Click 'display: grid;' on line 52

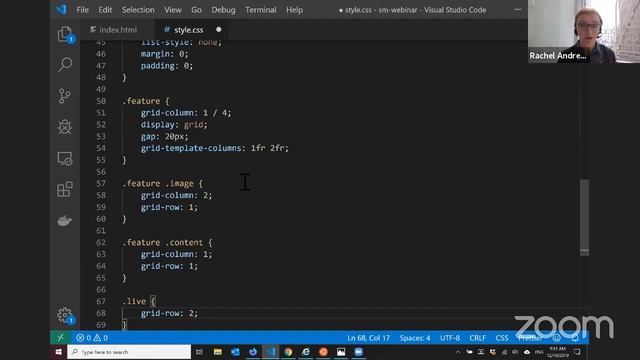[174, 124]
